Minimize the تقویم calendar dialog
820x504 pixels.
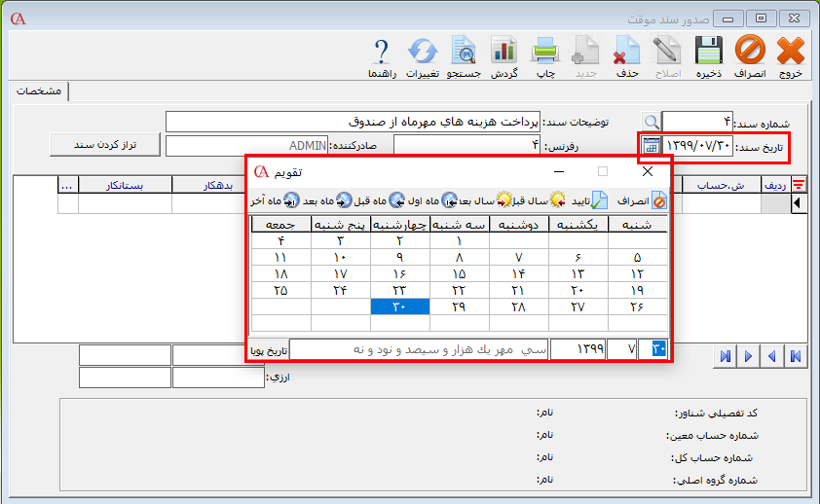559,171
